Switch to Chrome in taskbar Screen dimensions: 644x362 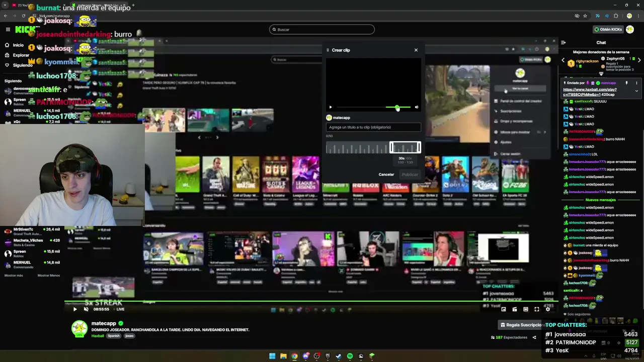pos(294,356)
